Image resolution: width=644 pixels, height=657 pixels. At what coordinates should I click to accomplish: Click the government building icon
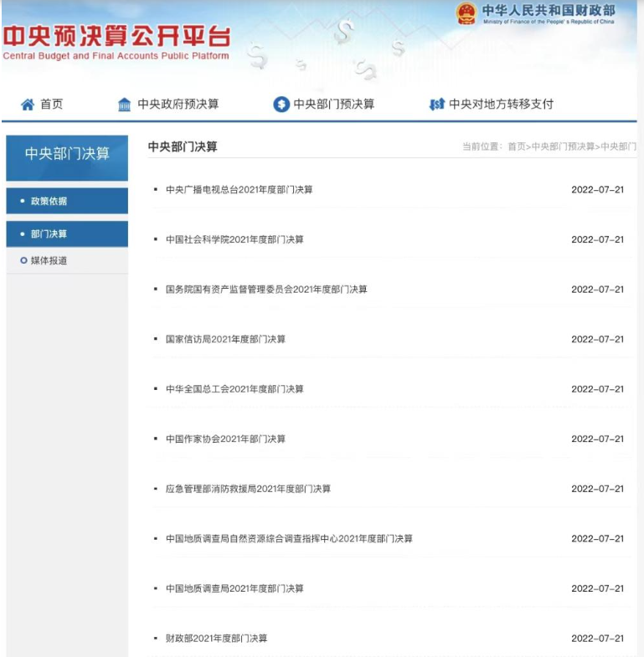pyautogui.click(x=124, y=105)
